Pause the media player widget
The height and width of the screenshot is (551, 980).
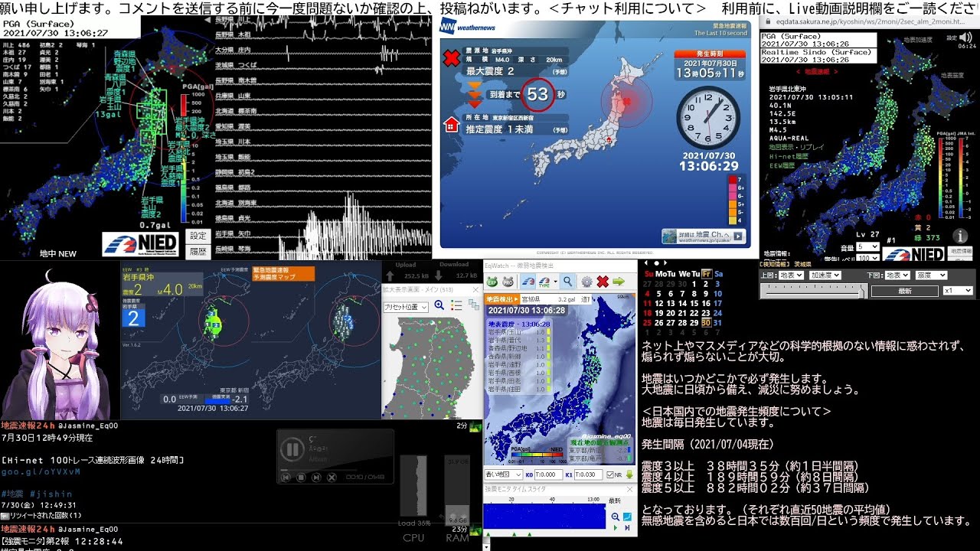point(292,449)
